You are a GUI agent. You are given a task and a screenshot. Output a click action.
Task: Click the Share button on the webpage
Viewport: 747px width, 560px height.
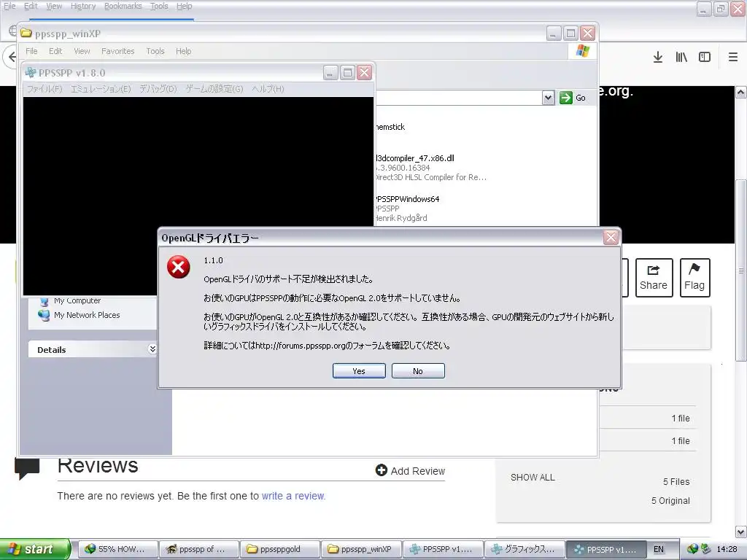tap(654, 278)
